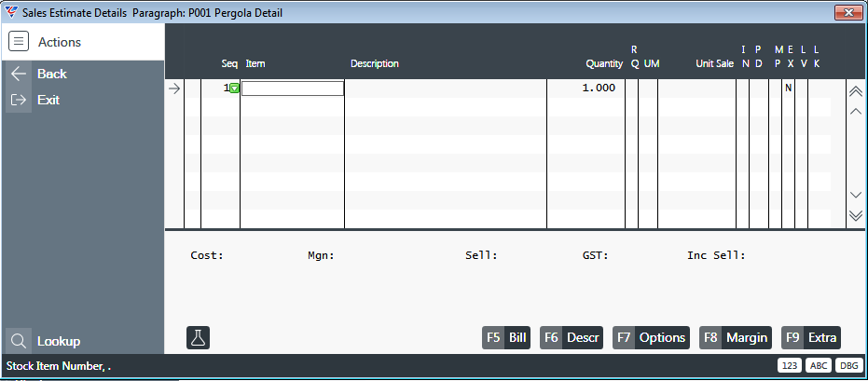Open the Actions menu label
Screen dimensions: 868x381
(x=60, y=42)
